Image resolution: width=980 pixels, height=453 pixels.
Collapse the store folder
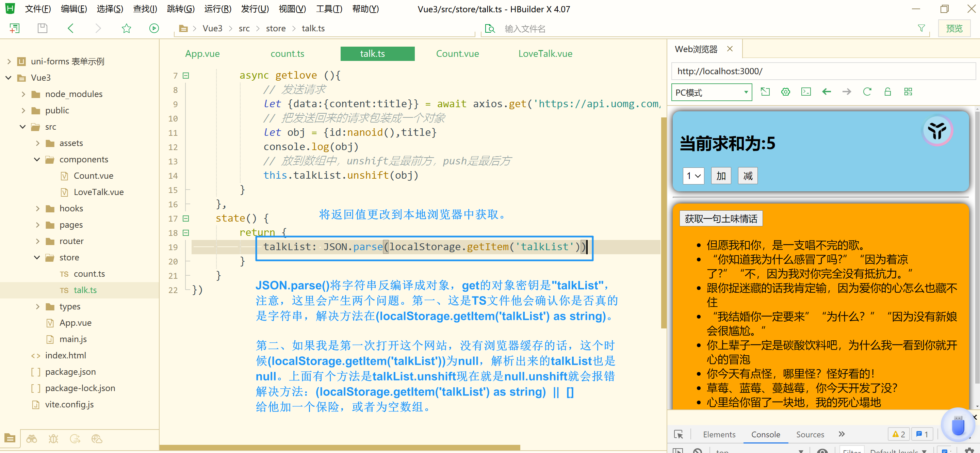click(37, 258)
